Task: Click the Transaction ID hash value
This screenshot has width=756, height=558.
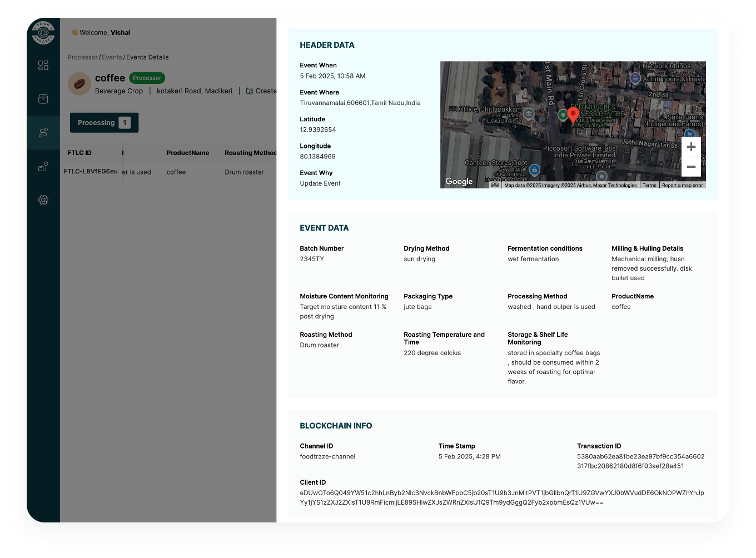Action: [641, 461]
